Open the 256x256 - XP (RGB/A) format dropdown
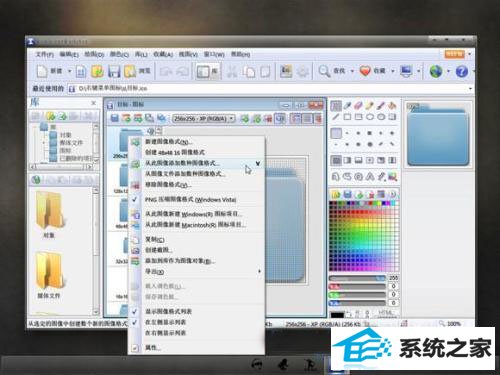Screen dimensions: 500x375 click(x=204, y=118)
